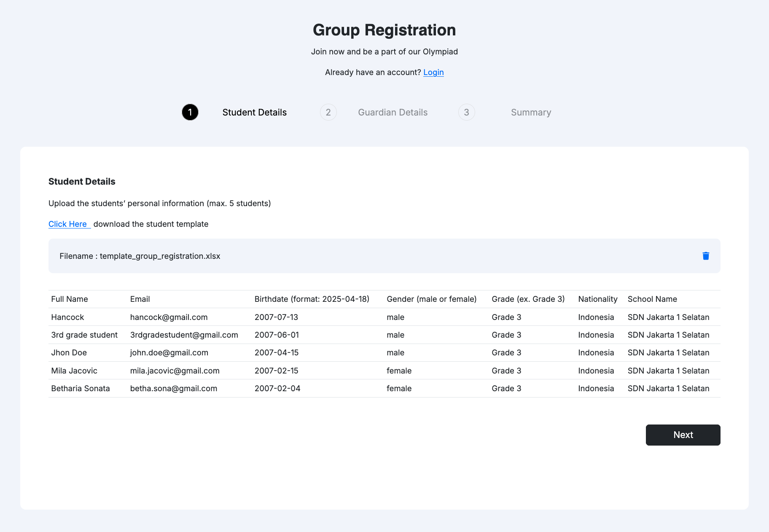The width and height of the screenshot is (769, 532).
Task: Go to the Student Details step label
Action: coord(254,112)
